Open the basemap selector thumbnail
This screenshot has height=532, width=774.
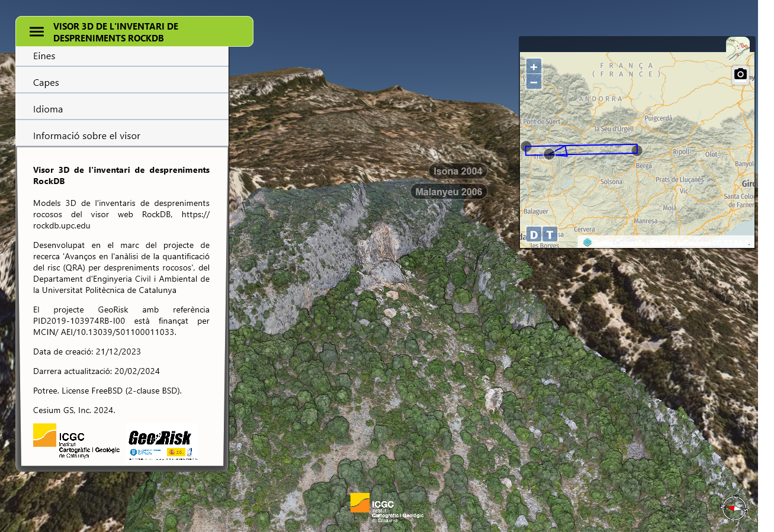coord(738,49)
